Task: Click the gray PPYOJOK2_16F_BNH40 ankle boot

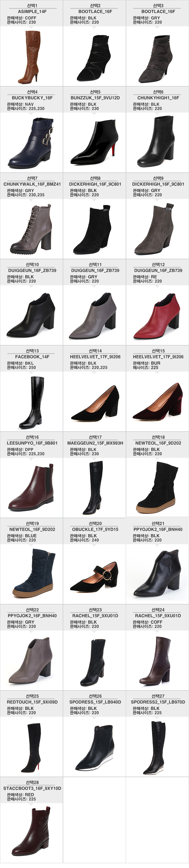Action: click(30, 661)
